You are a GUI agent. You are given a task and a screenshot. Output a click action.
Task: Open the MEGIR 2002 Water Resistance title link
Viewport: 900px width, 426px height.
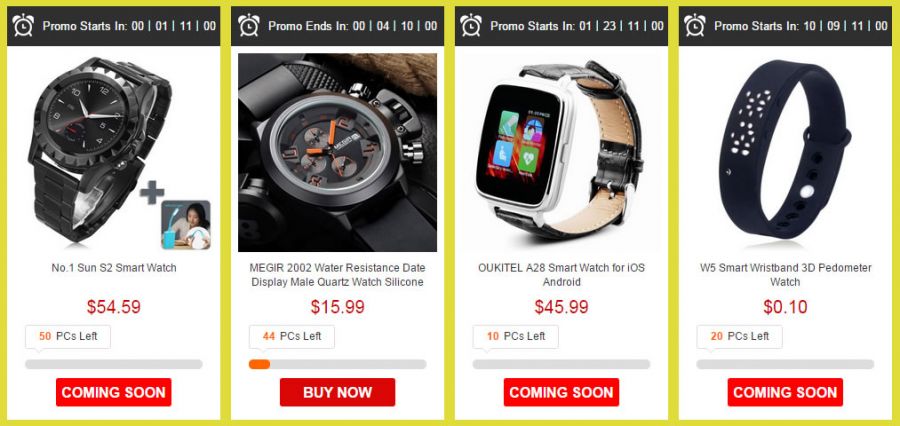click(338, 275)
